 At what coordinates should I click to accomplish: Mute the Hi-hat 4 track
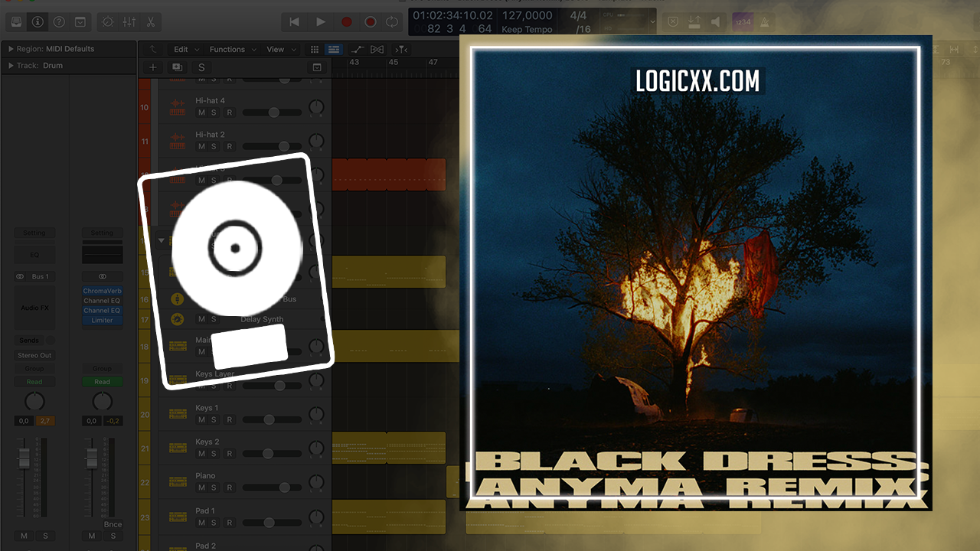click(201, 112)
